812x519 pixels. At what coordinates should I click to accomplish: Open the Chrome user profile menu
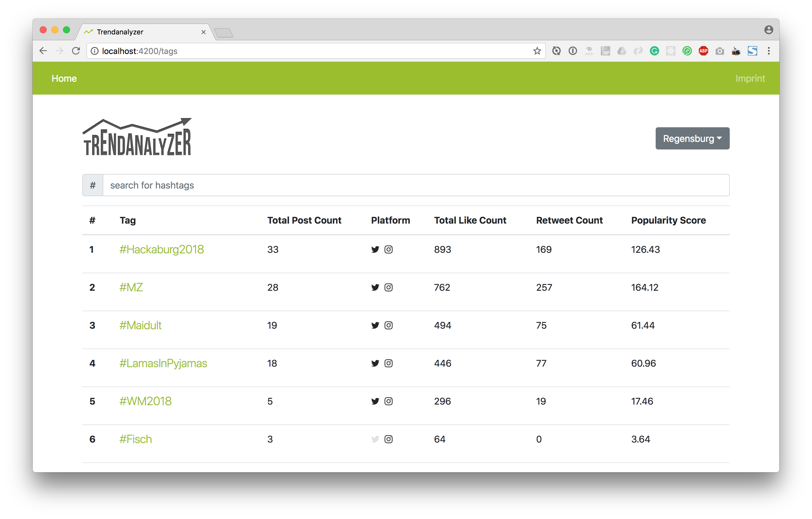(x=769, y=30)
